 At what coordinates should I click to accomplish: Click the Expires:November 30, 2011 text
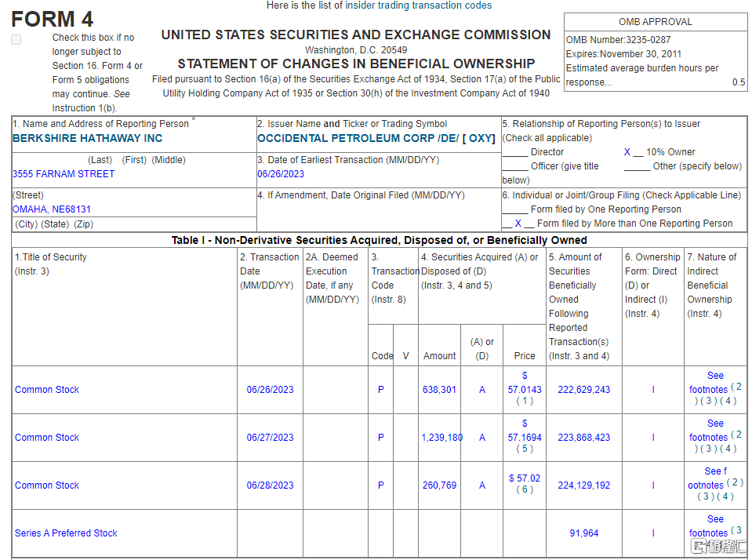click(x=623, y=54)
